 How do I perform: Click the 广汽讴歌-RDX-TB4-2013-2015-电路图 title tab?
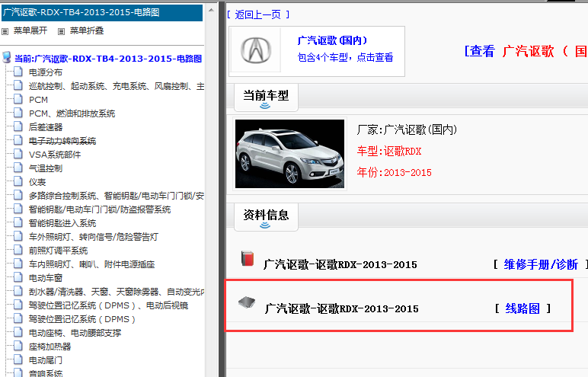pos(102,12)
